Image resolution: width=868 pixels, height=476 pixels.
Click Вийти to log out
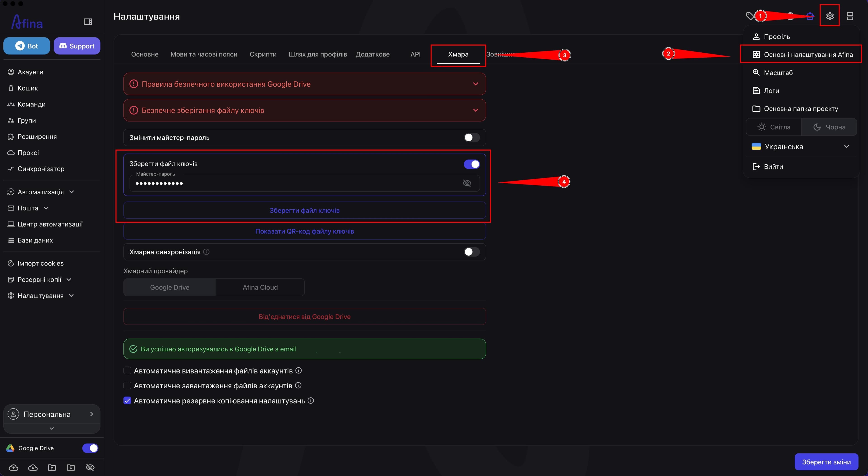coord(801,166)
